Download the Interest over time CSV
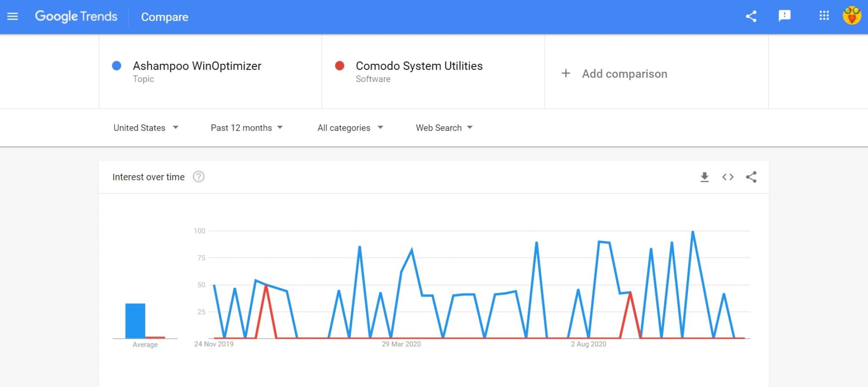 click(704, 177)
